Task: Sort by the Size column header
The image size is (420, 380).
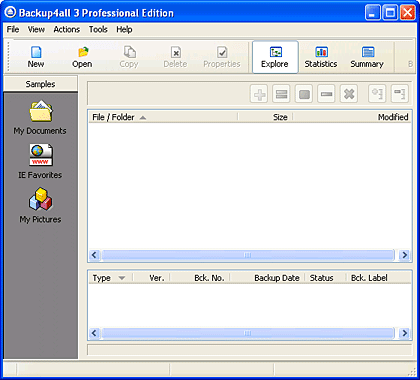Action: [265, 117]
